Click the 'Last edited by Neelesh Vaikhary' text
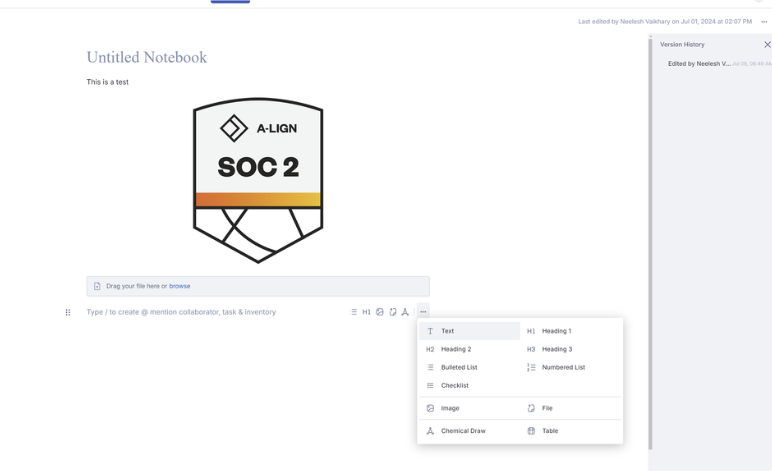772x471 pixels. tap(665, 22)
